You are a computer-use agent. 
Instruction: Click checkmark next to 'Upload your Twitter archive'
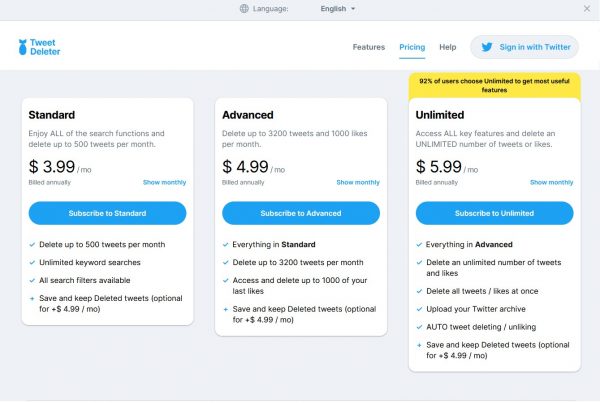click(x=419, y=310)
